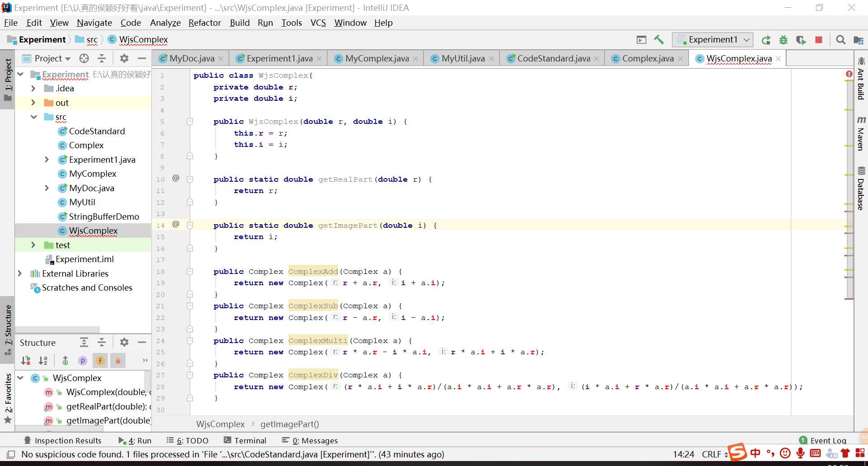Expand the .idea folder
The height and width of the screenshot is (466, 868).
[33, 89]
